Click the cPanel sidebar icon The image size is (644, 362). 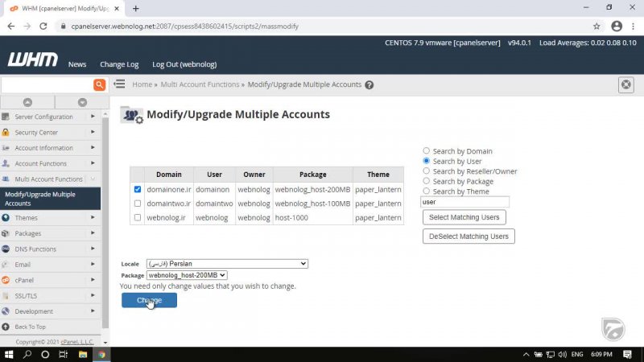coord(6,280)
